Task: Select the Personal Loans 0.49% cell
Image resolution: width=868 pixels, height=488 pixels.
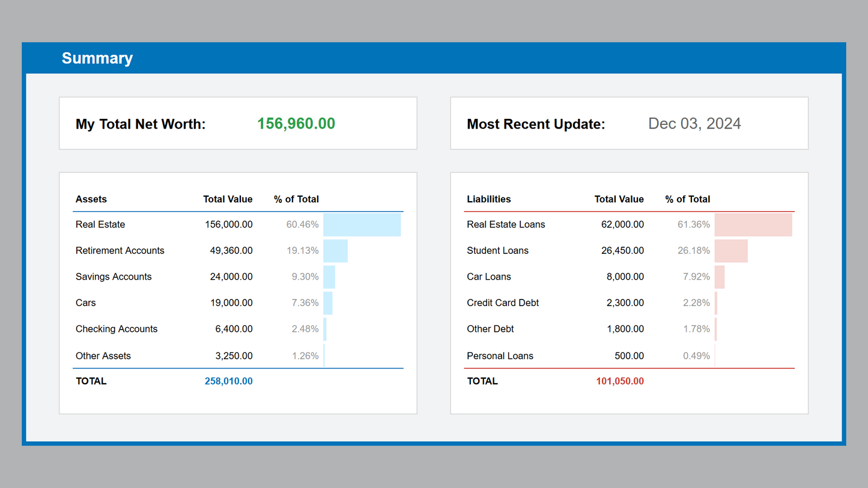Action: (696, 356)
